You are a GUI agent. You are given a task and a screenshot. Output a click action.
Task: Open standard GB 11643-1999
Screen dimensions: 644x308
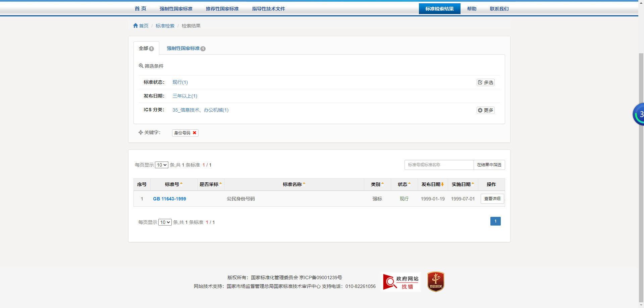[169, 199]
